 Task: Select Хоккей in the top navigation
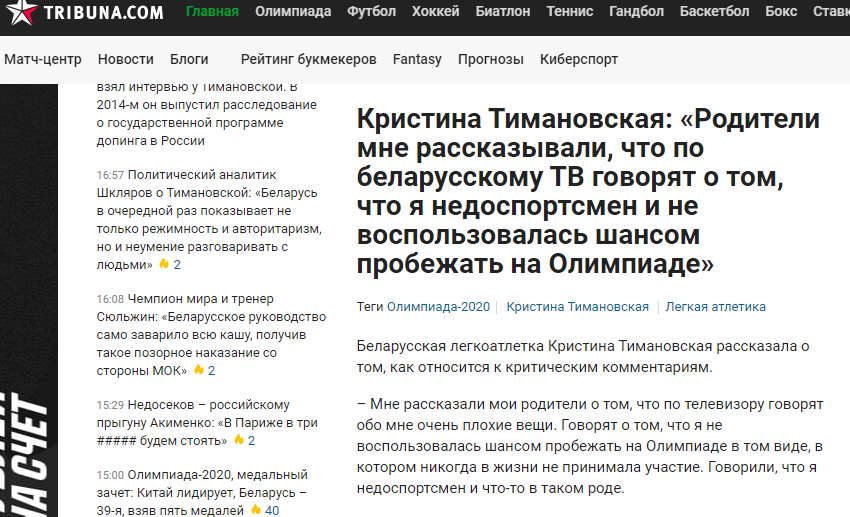pos(435,11)
